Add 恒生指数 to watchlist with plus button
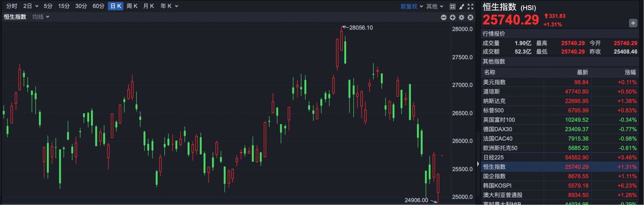 click(633, 23)
